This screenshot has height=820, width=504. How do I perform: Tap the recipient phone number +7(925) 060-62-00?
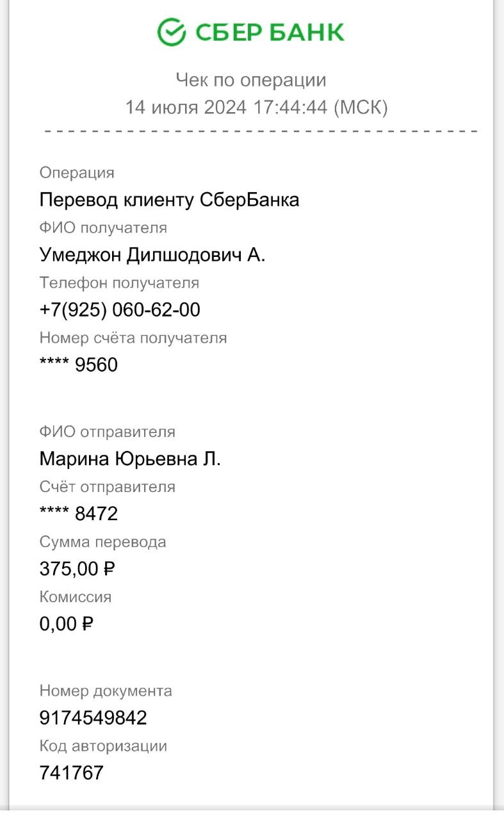pyautogui.click(x=120, y=310)
